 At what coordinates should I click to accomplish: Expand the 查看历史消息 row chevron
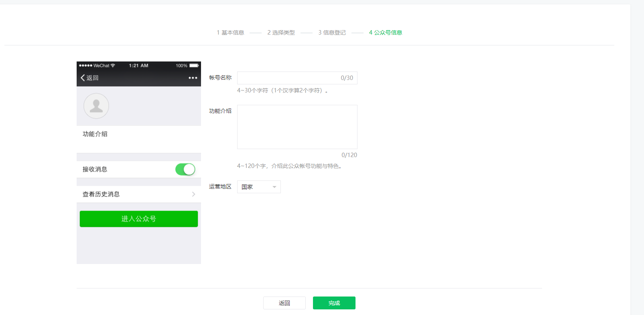(193, 194)
